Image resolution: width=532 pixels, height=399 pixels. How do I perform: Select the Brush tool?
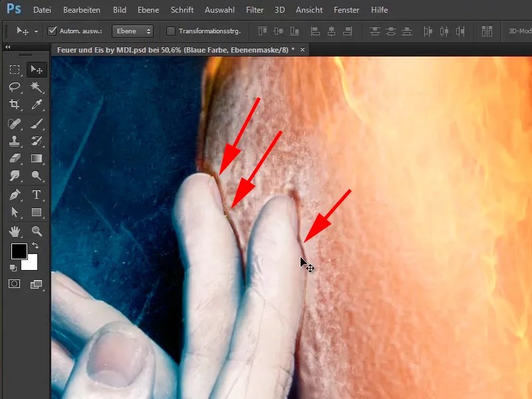37,124
